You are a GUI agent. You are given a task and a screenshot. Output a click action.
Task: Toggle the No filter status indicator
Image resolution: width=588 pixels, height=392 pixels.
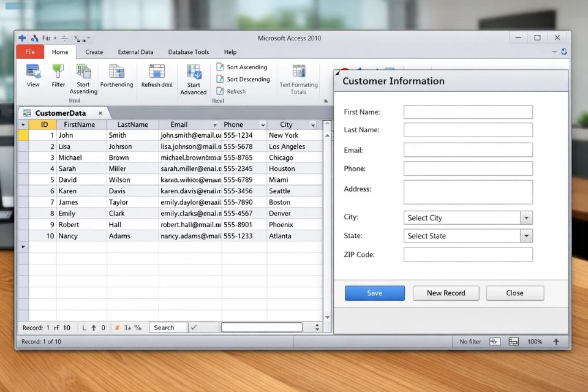[x=470, y=342]
